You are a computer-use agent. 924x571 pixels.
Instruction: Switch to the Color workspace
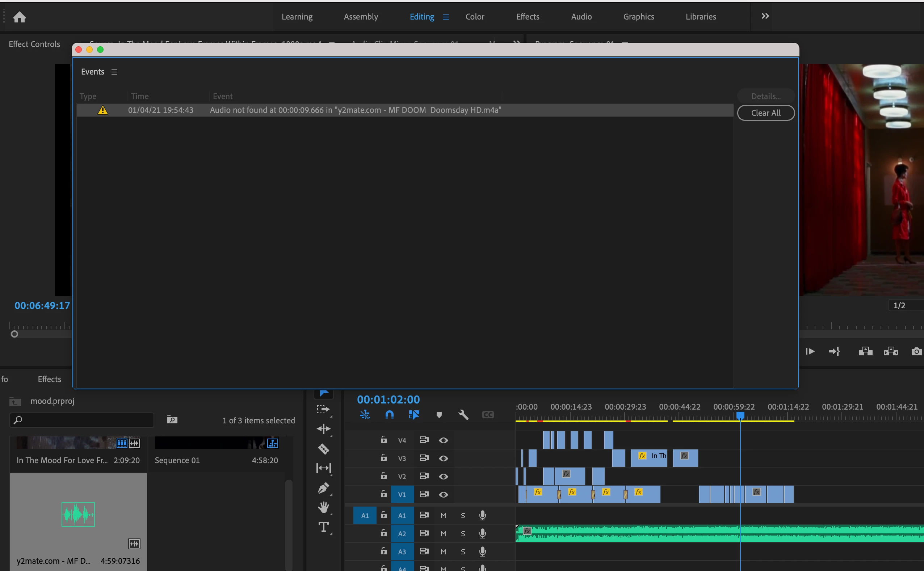pos(474,17)
